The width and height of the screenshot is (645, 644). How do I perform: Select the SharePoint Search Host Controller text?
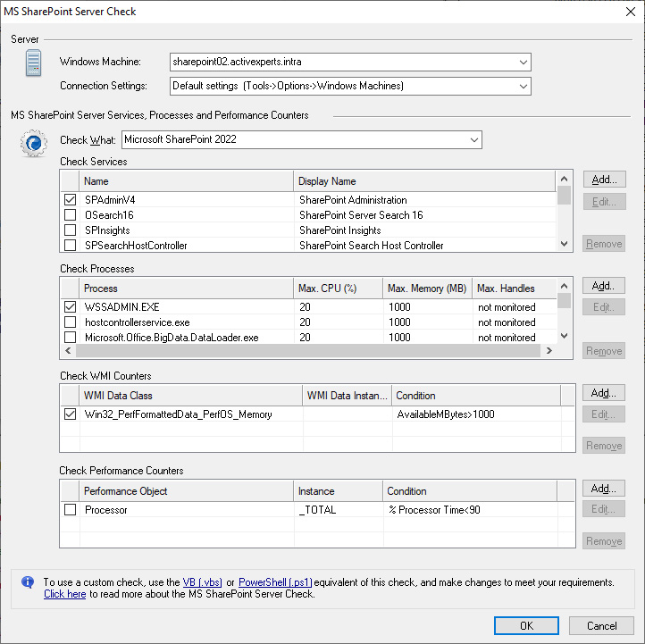371,246
